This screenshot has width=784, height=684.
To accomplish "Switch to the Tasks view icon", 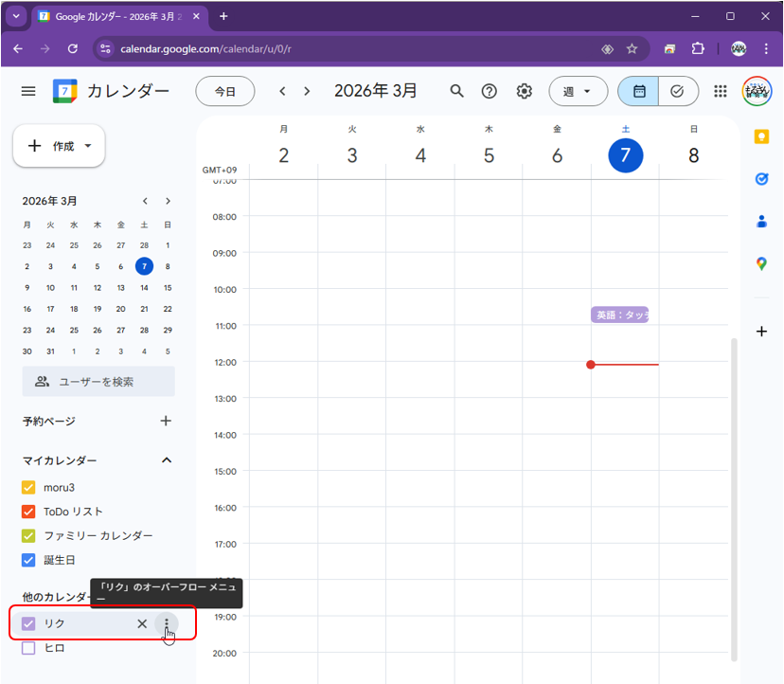I will tap(678, 91).
